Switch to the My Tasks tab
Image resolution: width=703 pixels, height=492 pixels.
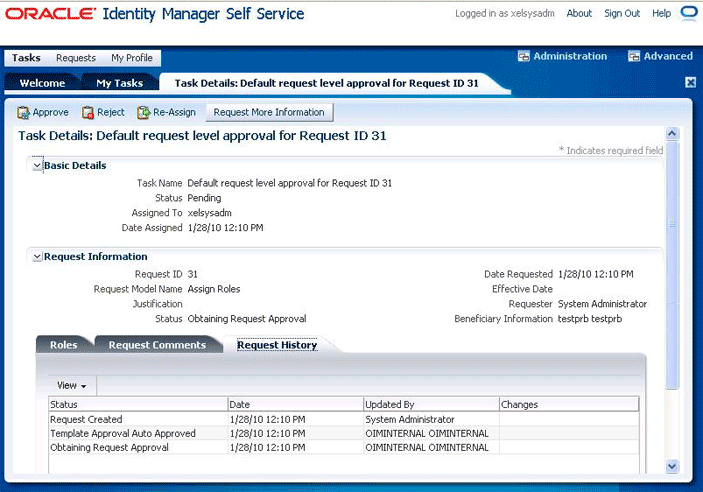120,83
